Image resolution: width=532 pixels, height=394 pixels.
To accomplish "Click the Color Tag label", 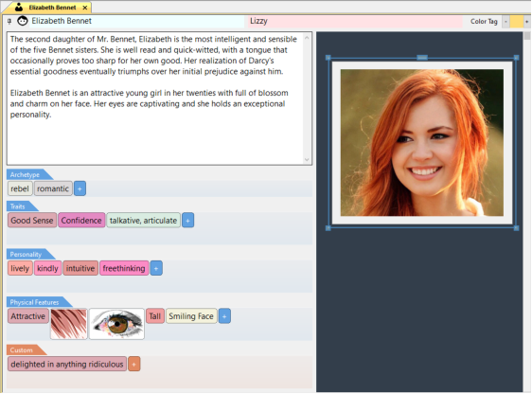I will 484,22.
